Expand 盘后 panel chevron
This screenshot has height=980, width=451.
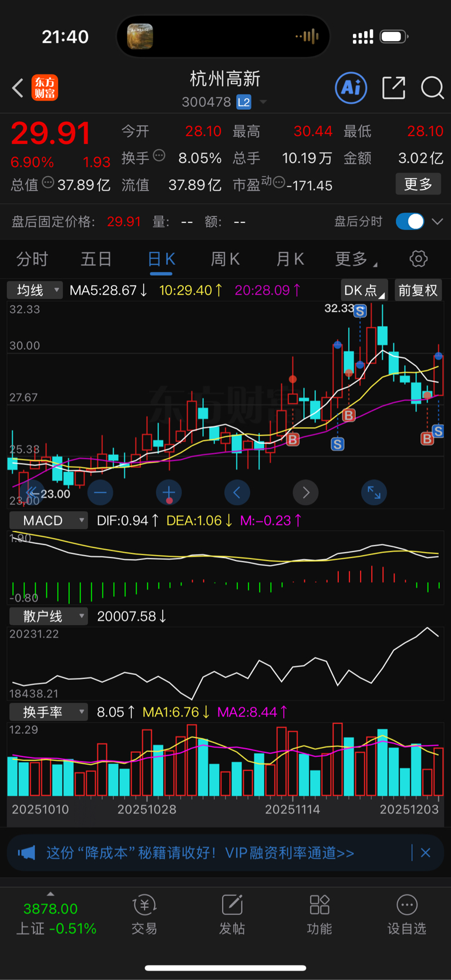[437, 222]
